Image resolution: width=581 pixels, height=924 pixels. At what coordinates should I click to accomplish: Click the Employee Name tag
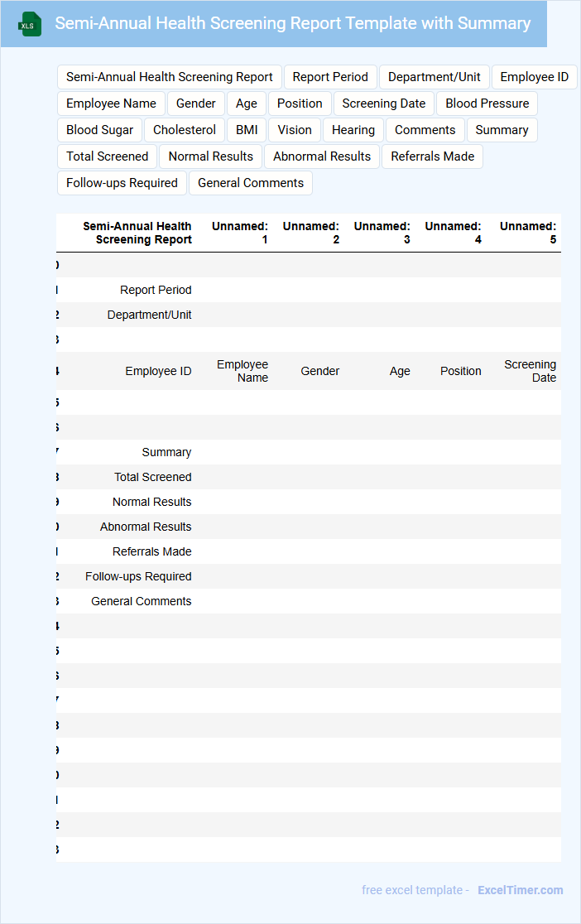(111, 103)
